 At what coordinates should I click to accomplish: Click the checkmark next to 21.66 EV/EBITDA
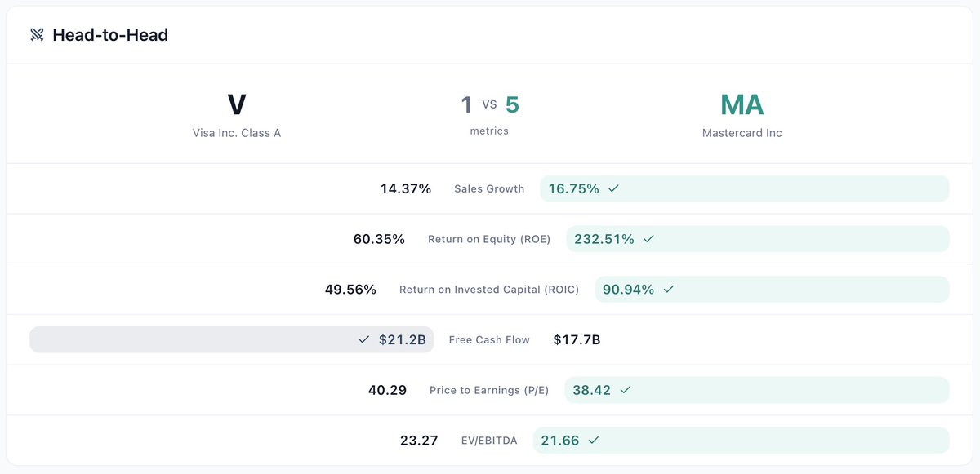point(594,441)
